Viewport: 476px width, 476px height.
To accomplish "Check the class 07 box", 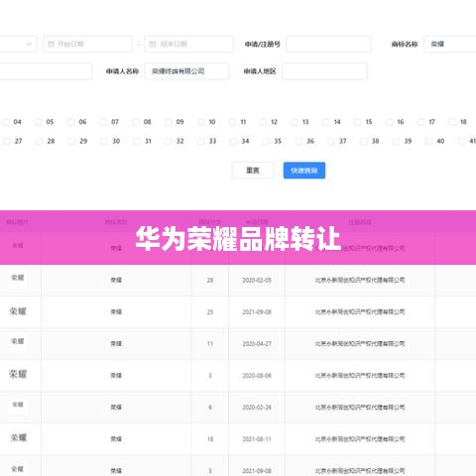I will [x=103, y=122].
